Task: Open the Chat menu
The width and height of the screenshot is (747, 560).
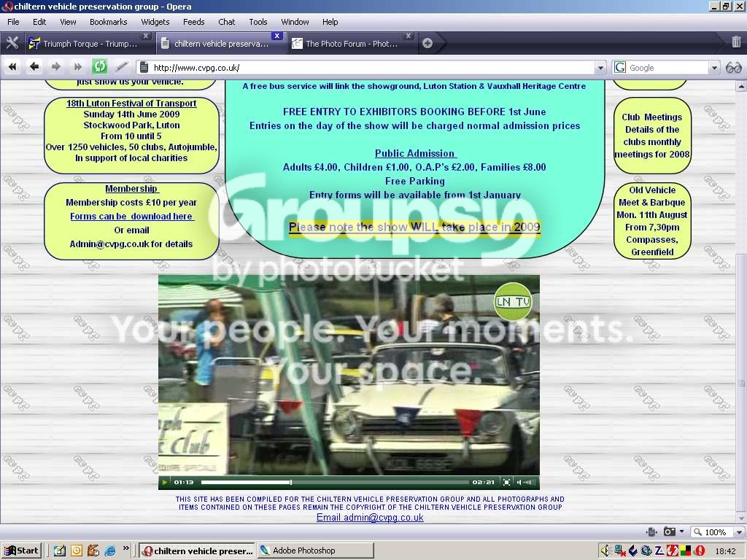Action: (226, 22)
